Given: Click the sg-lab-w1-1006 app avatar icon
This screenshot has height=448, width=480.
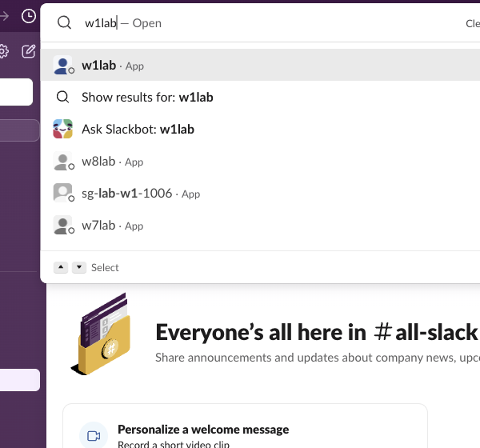Looking at the screenshot, I should pyautogui.click(x=63, y=193).
